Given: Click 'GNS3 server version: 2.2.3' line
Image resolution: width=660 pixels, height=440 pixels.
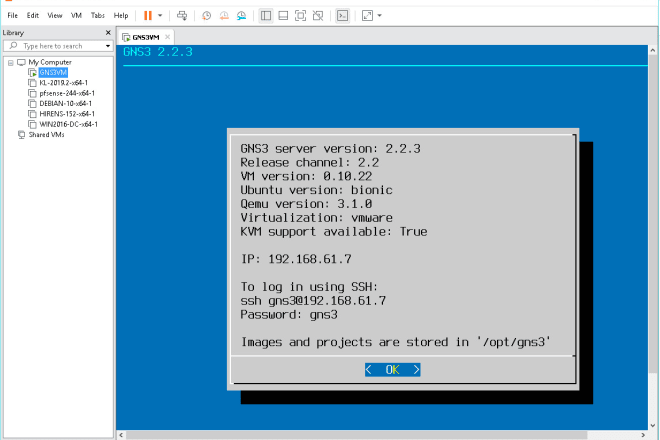Looking at the screenshot, I should coord(330,149).
